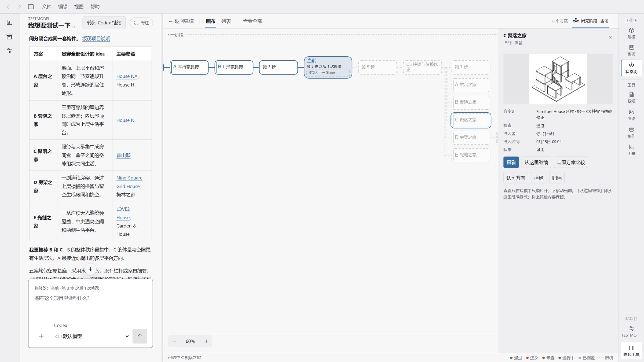Screen dimensions: 644x362
Task: Click 转到 Codex 继续 button
Action: (x=104, y=23)
